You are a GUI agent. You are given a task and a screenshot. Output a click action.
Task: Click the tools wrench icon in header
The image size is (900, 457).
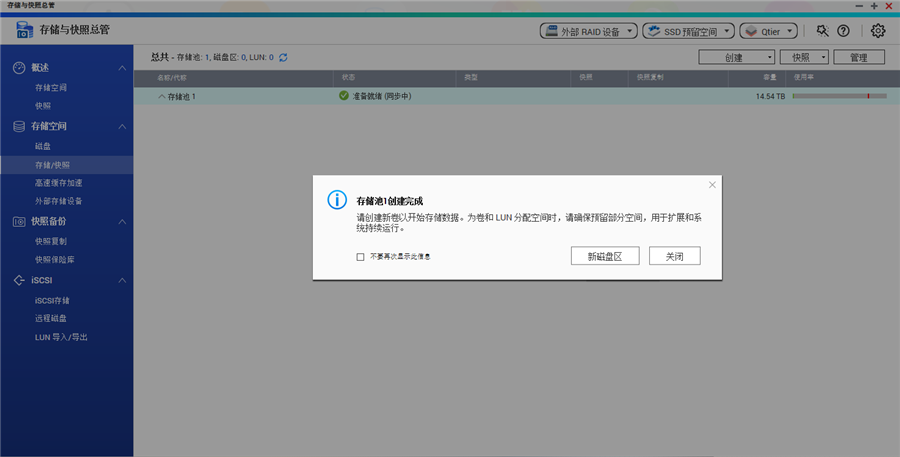coord(822,31)
